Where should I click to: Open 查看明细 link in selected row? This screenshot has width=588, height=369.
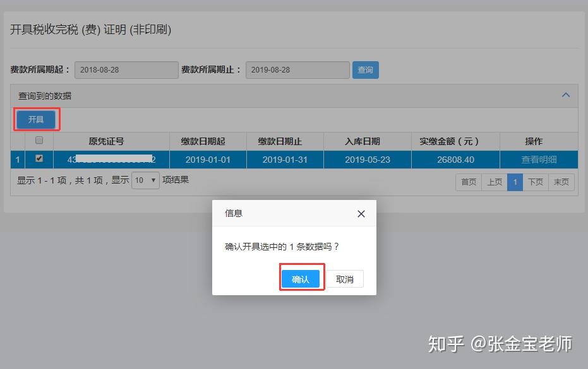[539, 160]
